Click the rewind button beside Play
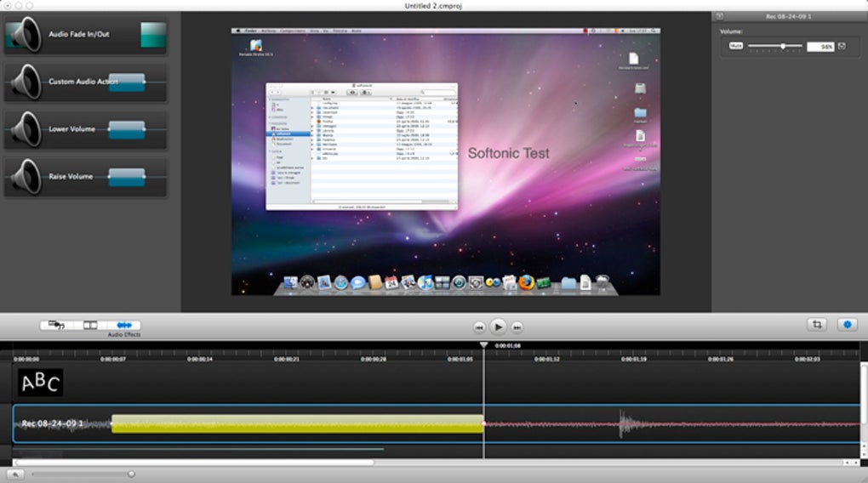868x483 pixels. [479, 327]
